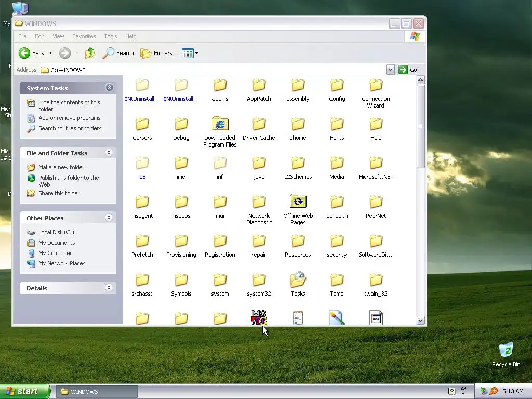The width and height of the screenshot is (532, 399).
Task: Collapse the Other Places panel
Action: 109,218
